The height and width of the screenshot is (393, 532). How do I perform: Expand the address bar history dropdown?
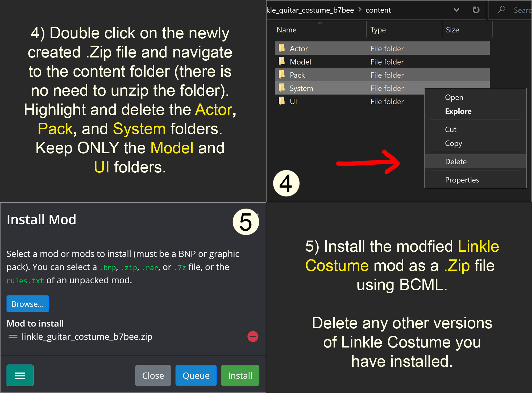tap(456, 10)
